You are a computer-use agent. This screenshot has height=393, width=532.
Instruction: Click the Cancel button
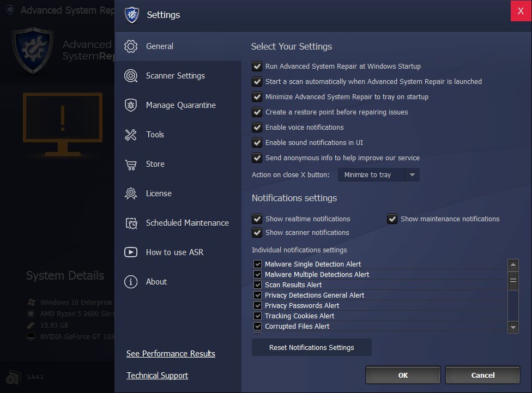[482, 375]
